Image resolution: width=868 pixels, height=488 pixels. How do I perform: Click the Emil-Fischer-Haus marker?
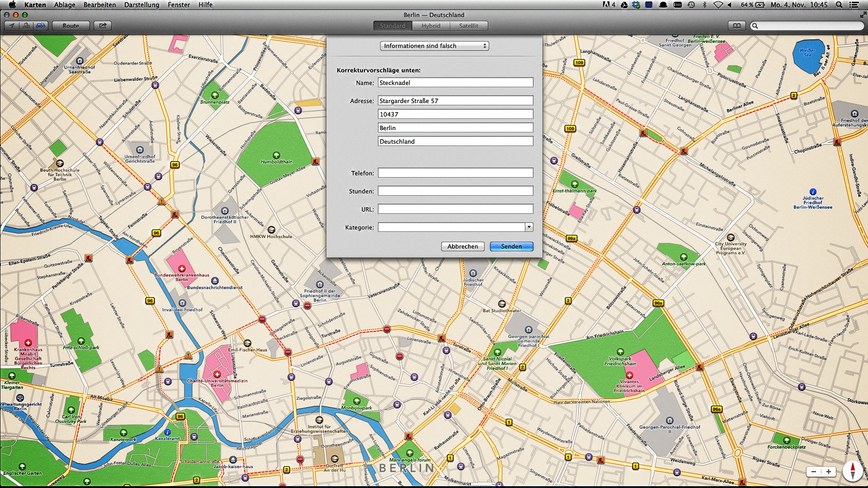click(x=247, y=343)
